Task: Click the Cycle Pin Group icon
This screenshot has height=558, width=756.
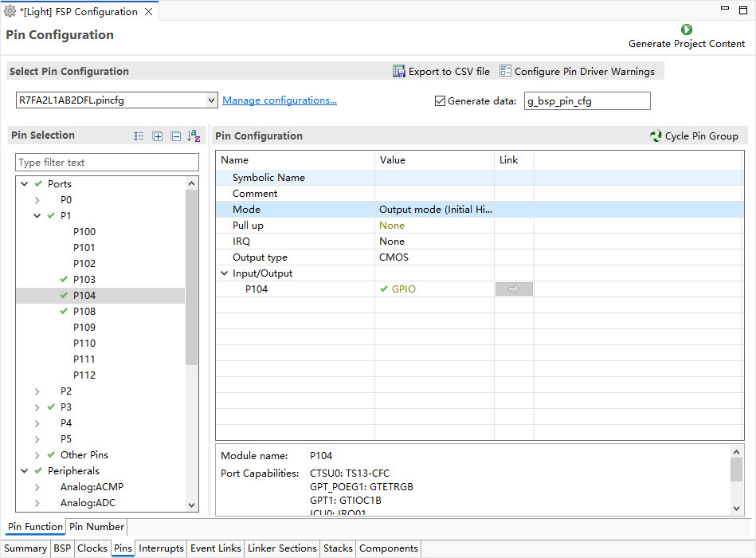Action: (x=656, y=136)
